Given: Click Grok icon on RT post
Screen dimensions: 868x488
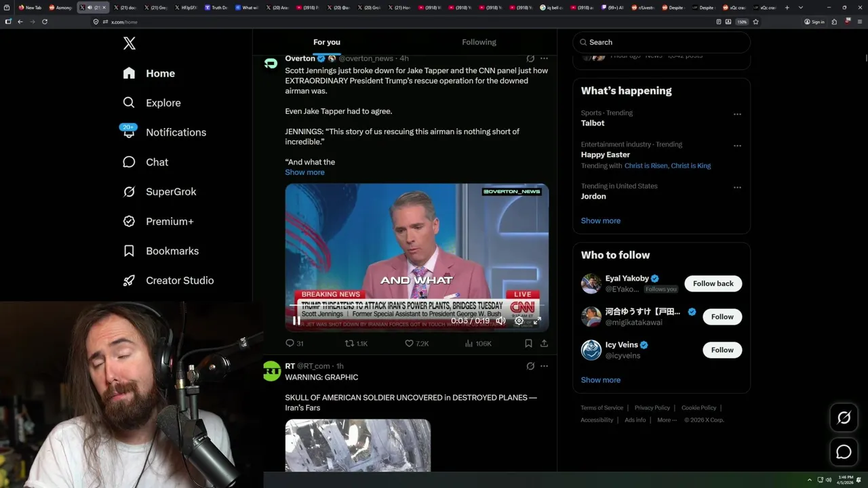Looking at the screenshot, I should pyautogui.click(x=530, y=366).
